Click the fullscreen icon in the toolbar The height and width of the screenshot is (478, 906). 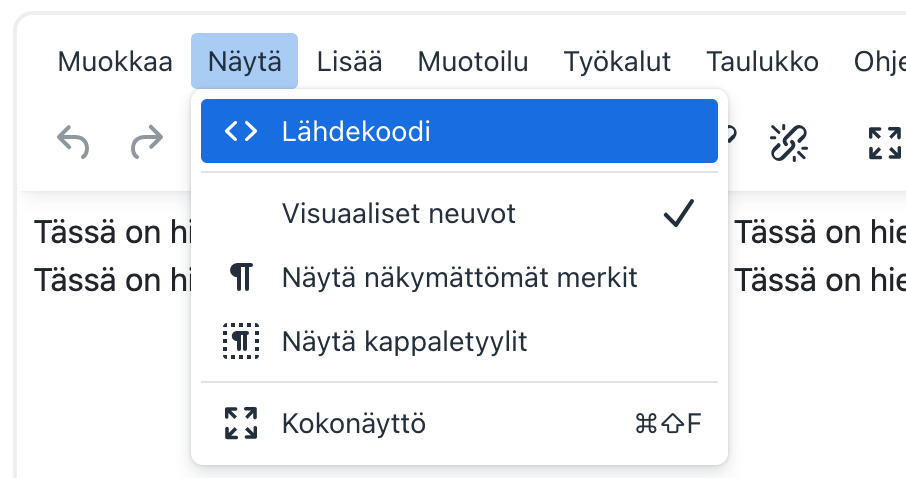[x=885, y=144]
